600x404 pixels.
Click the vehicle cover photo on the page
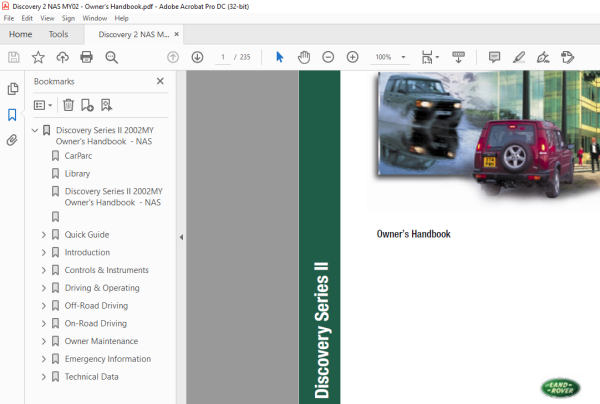488,134
